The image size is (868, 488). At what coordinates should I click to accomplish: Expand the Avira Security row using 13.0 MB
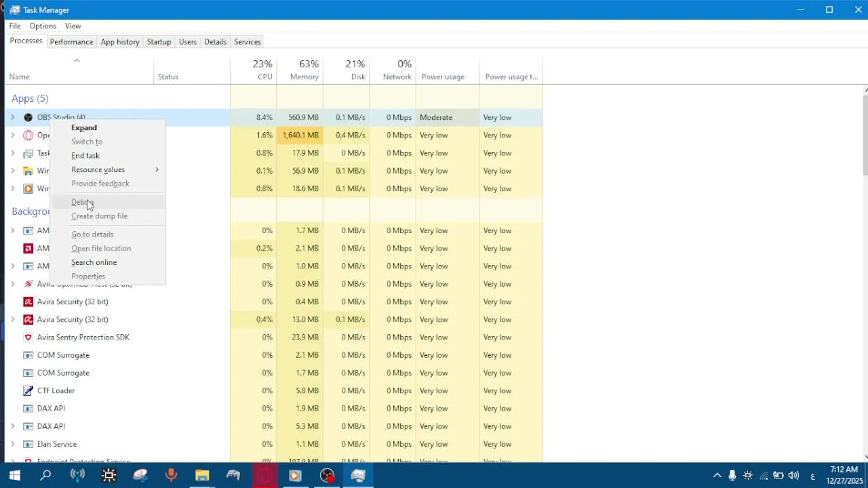(x=12, y=319)
